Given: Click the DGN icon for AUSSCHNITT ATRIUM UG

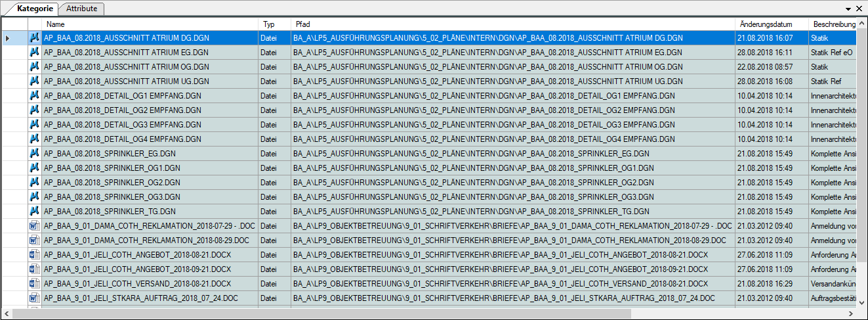Looking at the screenshot, I should 35,81.
